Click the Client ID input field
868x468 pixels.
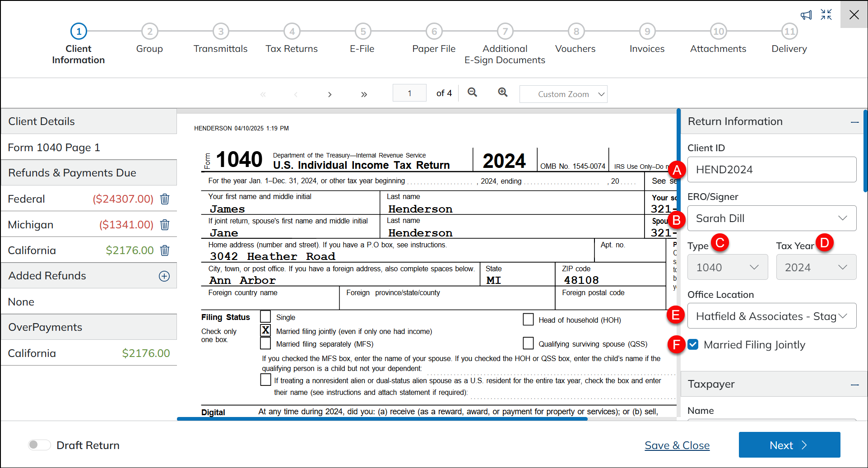click(771, 170)
